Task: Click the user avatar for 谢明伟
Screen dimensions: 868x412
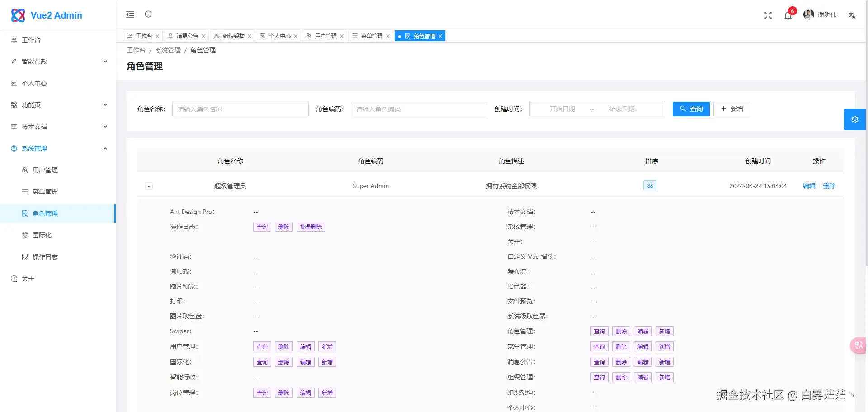Action: pyautogui.click(x=808, y=15)
